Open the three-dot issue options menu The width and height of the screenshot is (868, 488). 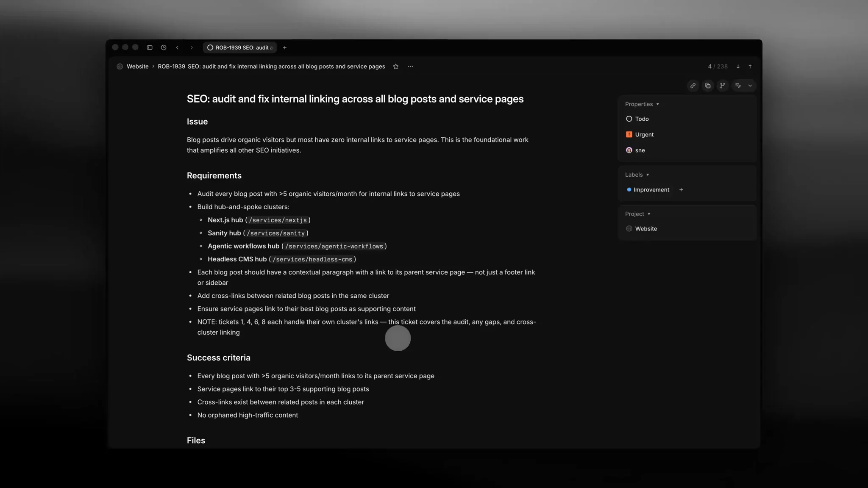[410, 67]
